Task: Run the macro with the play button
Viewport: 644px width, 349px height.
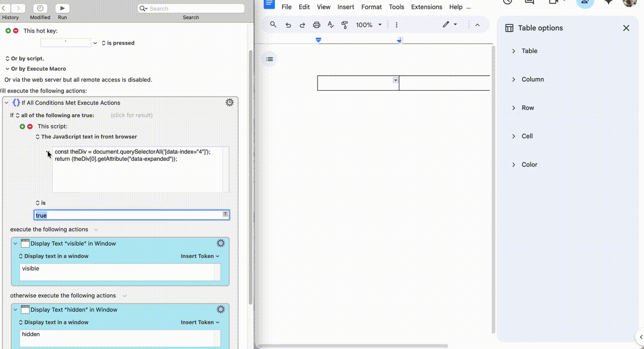Action: click(62, 8)
